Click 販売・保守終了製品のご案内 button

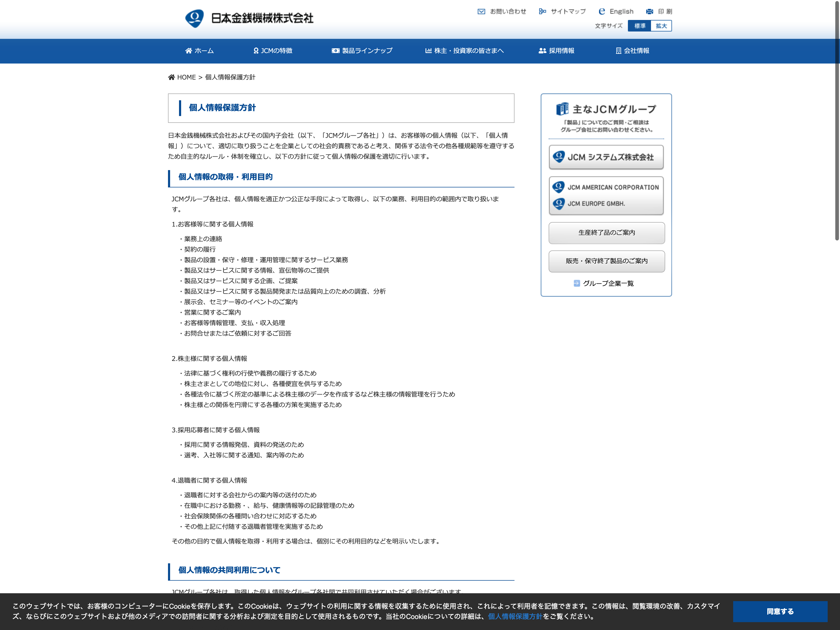click(606, 261)
